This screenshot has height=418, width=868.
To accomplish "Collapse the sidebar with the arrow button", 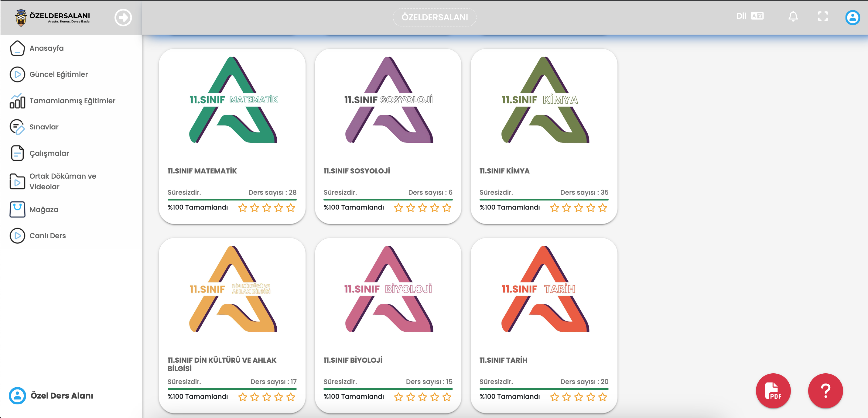I will click(123, 17).
